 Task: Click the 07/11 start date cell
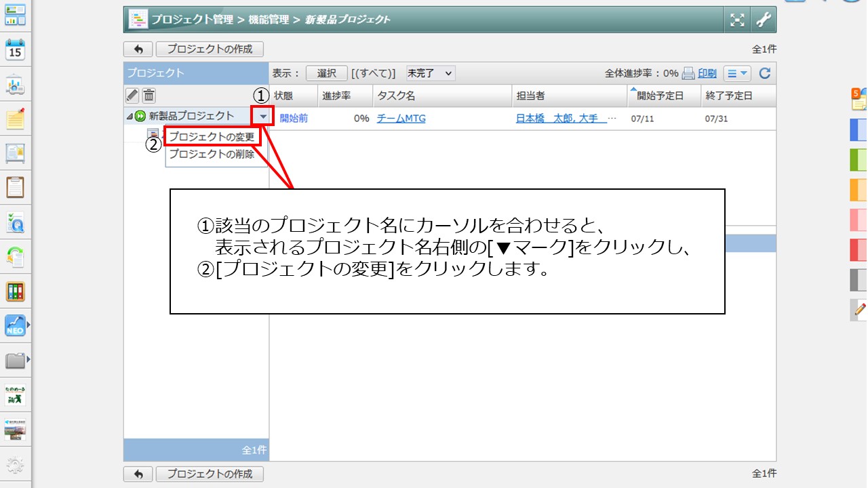tap(642, 119)
